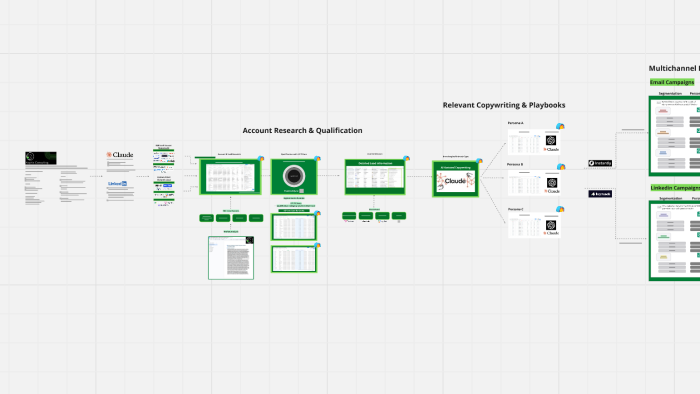Select the dark consulting logo image at far left
Screen dimensions: 700x394
point(41,158)
